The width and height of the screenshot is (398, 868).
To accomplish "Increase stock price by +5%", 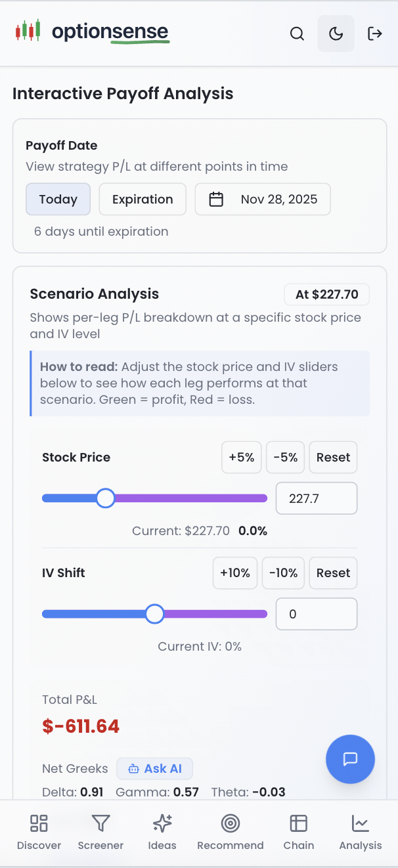I will (x=242, y=458).
